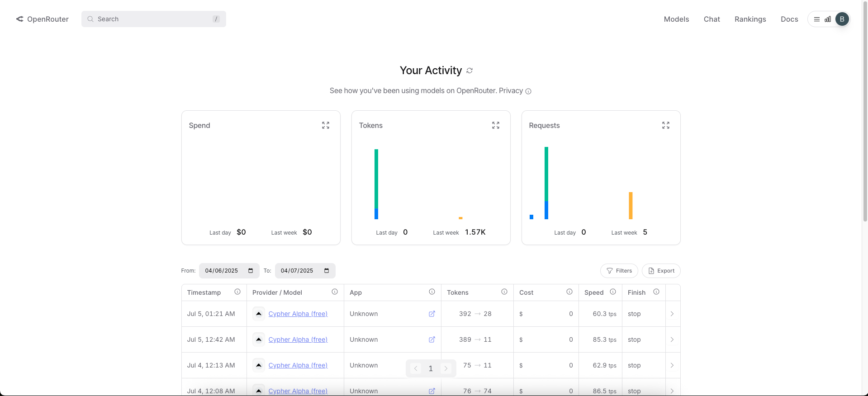This screenshot has width=868, height=396.
Task: Go to previous page of results
Action: [416, 368]
